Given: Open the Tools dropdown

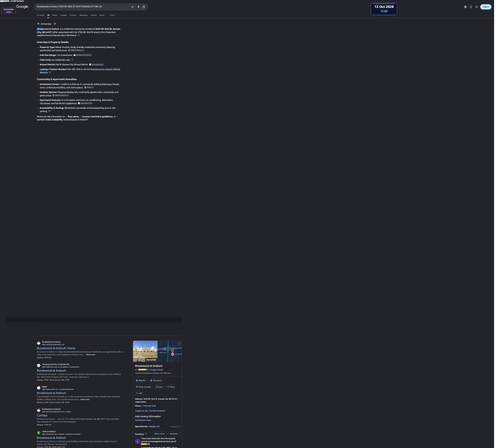Looking at the screenshot, I should pos(113,15).
